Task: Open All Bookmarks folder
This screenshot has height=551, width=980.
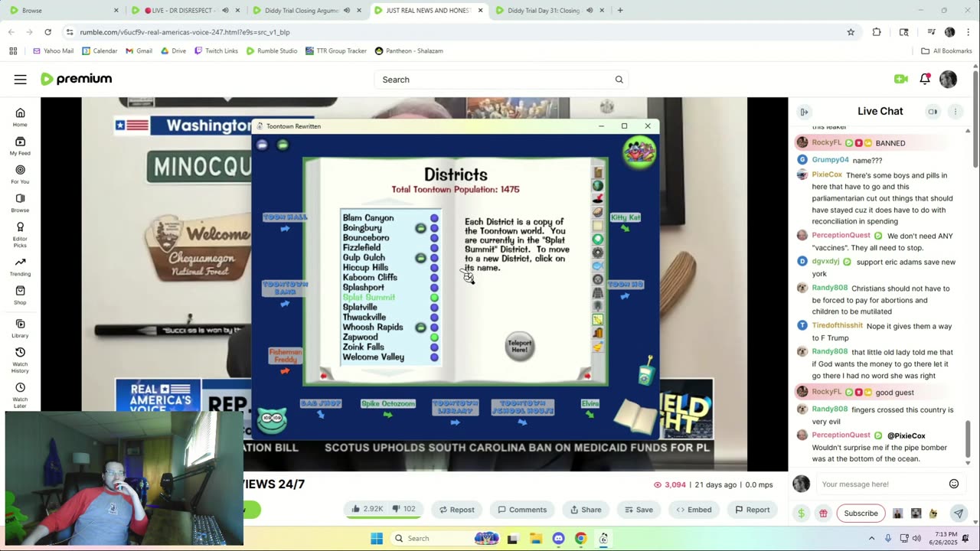Action: (946, 51)
